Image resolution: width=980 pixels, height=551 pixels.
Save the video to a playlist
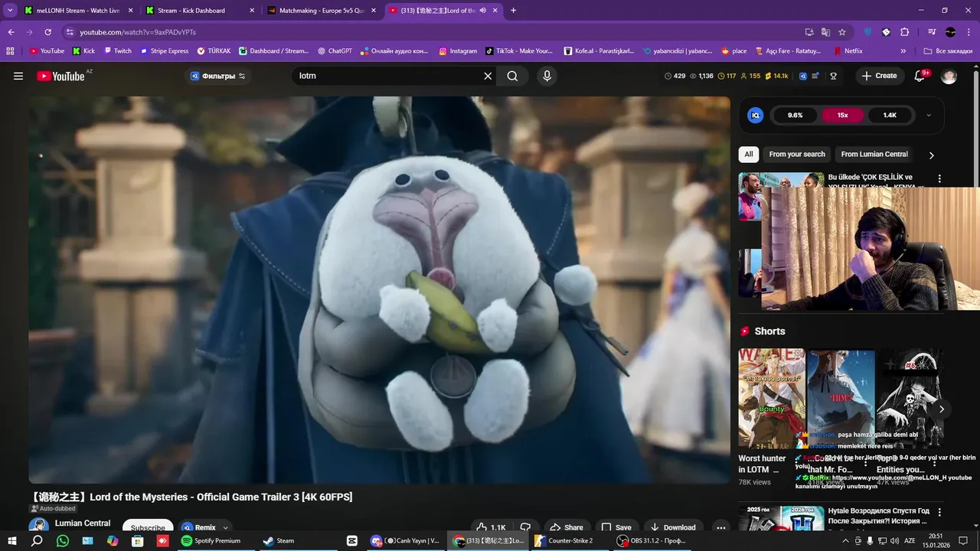(x=616, y=527)
